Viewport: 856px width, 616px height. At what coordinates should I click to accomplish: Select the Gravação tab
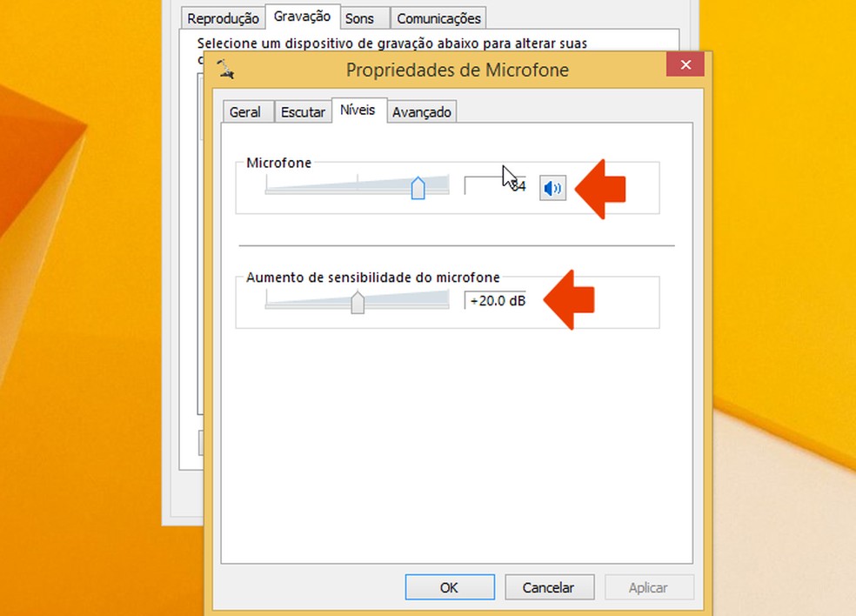[x=303, y=17]
